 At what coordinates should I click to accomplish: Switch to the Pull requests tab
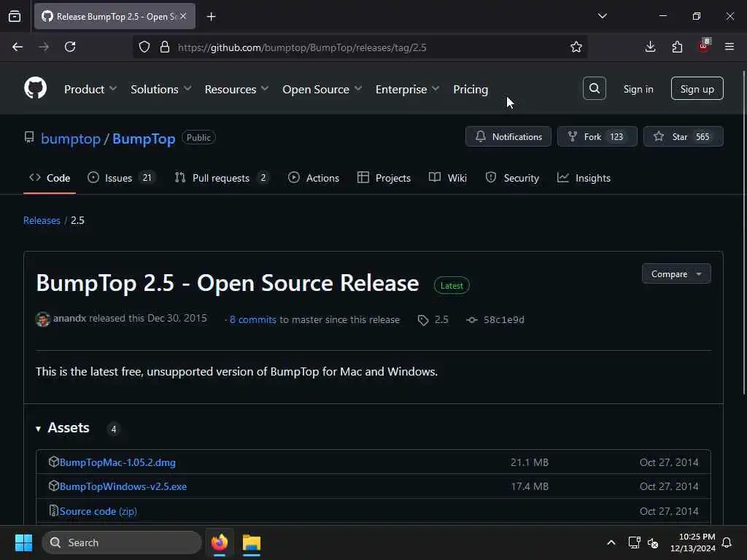(x=222, y=178)
